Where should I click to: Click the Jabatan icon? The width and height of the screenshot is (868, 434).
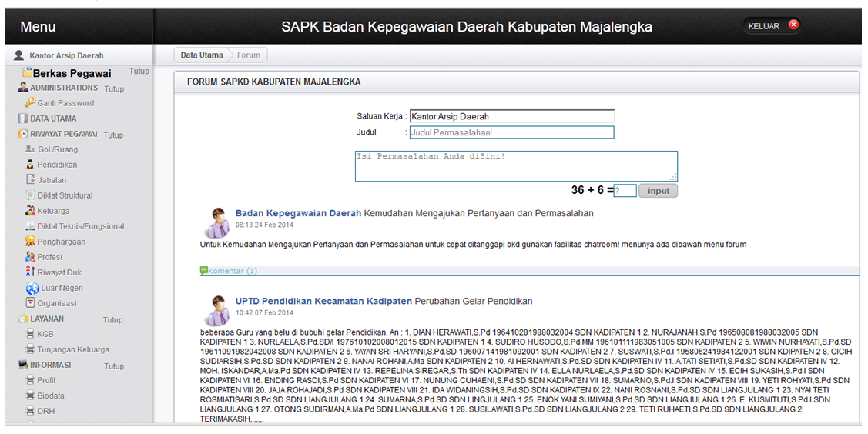pos(31,180)
